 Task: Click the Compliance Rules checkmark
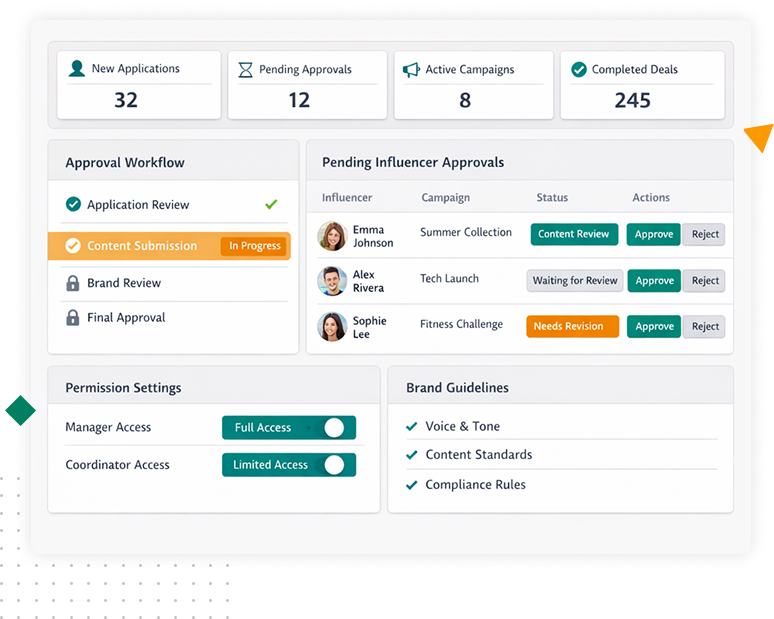[412, 485]
